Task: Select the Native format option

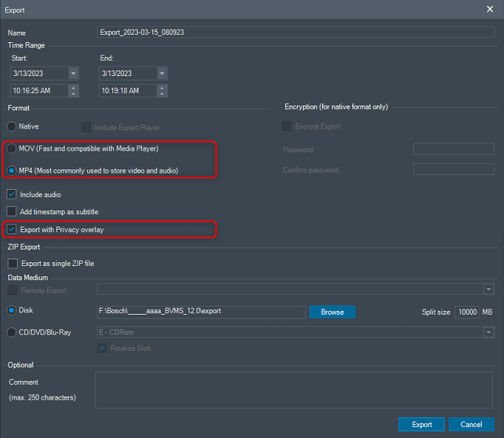Action: (12, 127)
